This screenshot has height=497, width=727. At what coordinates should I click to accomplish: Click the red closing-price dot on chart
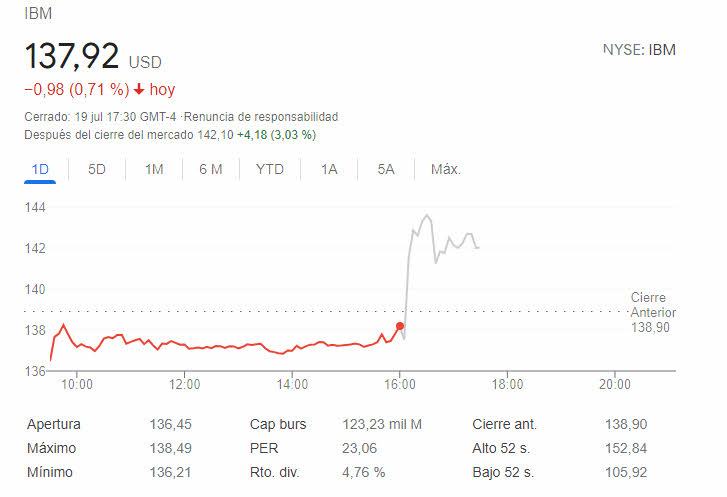pos(400,326)
